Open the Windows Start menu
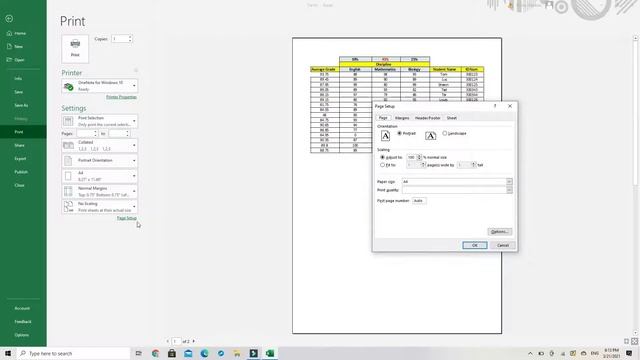 (8, 353)
